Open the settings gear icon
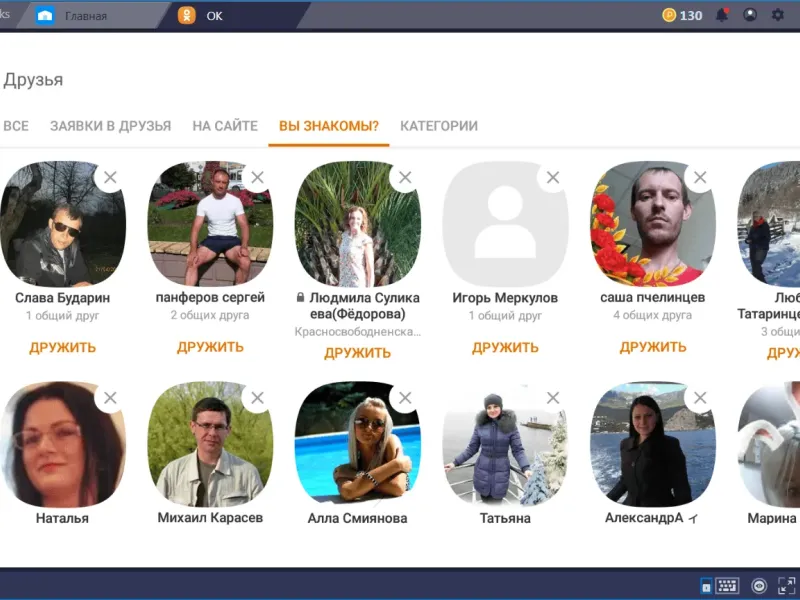The width and height of the screenshot is (800, 600). point(778,15)
